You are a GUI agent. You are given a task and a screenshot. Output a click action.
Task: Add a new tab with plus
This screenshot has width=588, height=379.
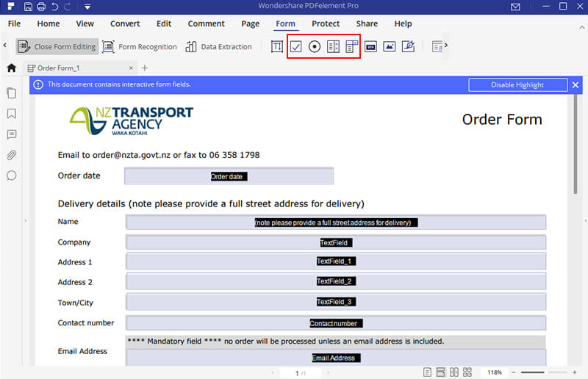click(145, 68)
